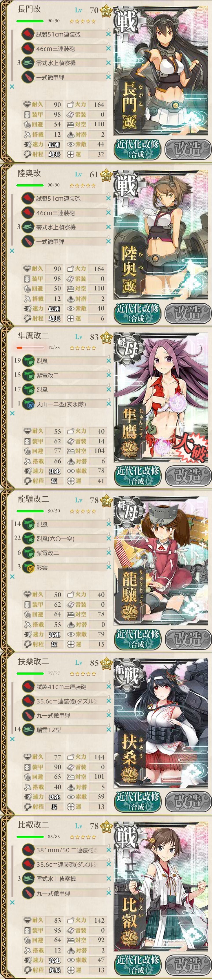
Task: Click the 試製51cm連装砲 gun icon on 長門改
Action: pos(28,35)
